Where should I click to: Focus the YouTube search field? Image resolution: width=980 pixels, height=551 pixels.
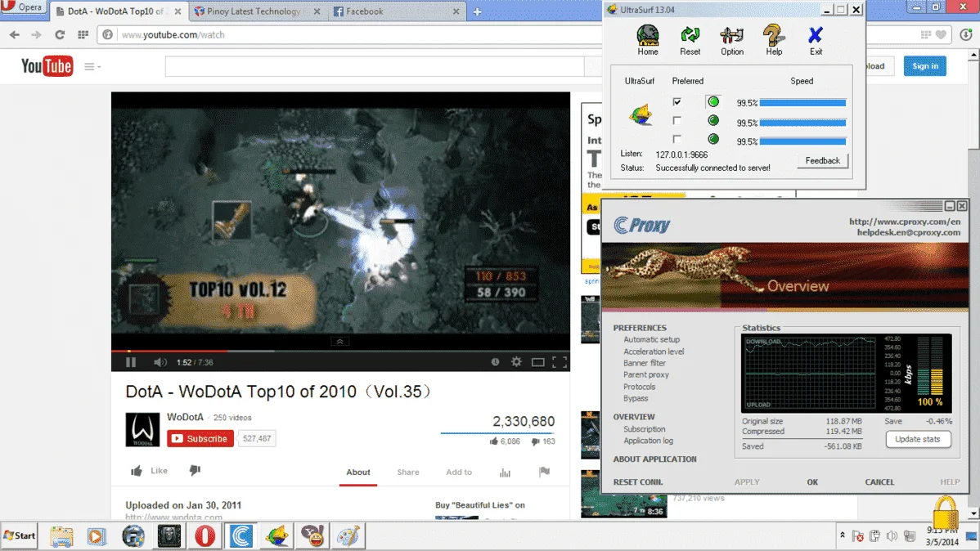click(x=375, y=66)
